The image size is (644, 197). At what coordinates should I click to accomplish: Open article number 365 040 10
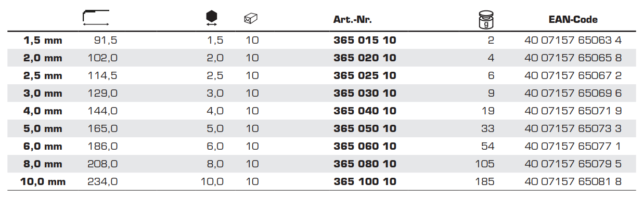[x=365, y=111]
